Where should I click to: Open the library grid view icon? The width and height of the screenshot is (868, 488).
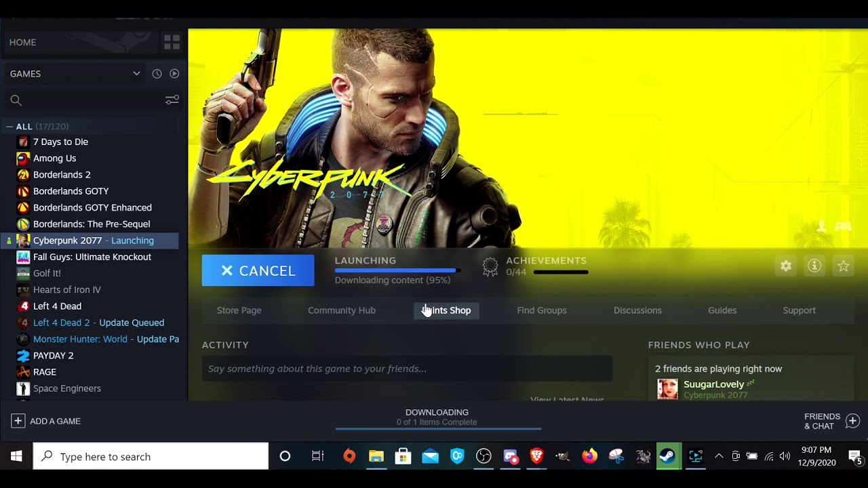(172, 42)
